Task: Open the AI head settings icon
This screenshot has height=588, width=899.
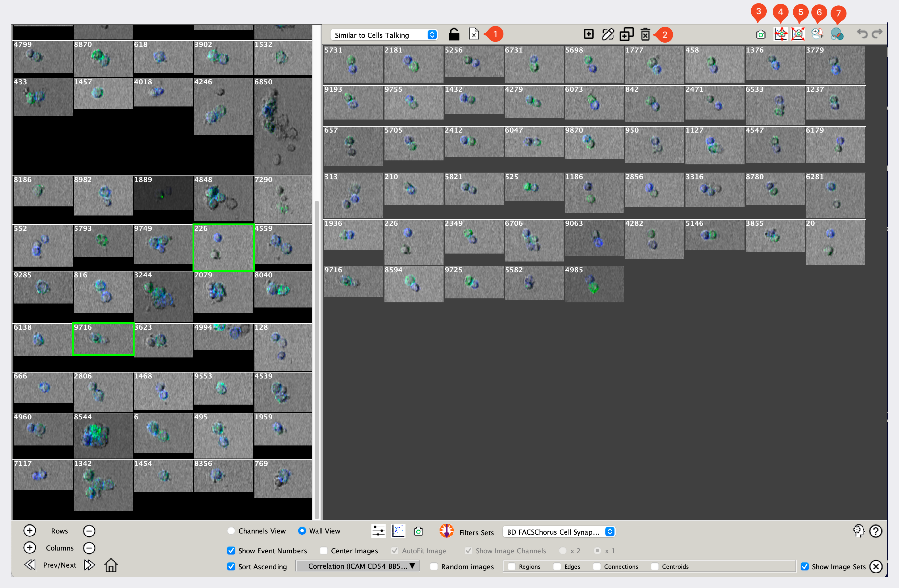Action: pos(859,531)
